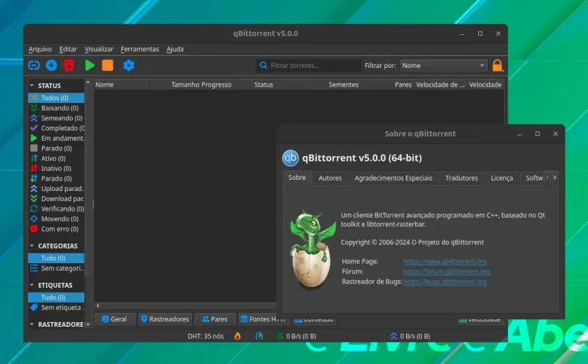Open the Ajuda menu

(x=175, y=49)
